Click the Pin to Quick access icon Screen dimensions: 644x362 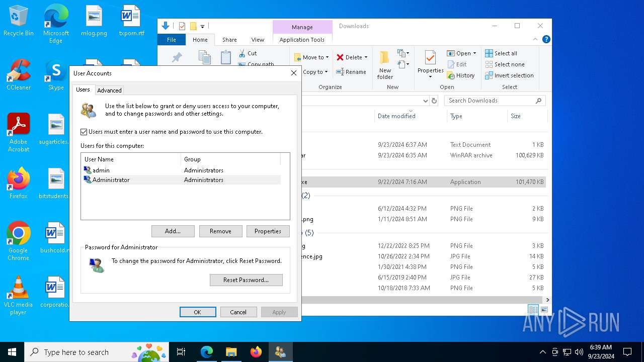pos(177,58)
